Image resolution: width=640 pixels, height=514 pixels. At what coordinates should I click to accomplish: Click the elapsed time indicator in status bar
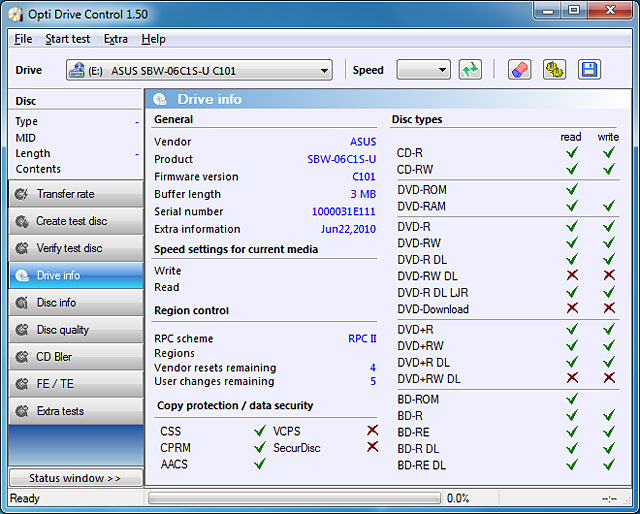(609, 498)
